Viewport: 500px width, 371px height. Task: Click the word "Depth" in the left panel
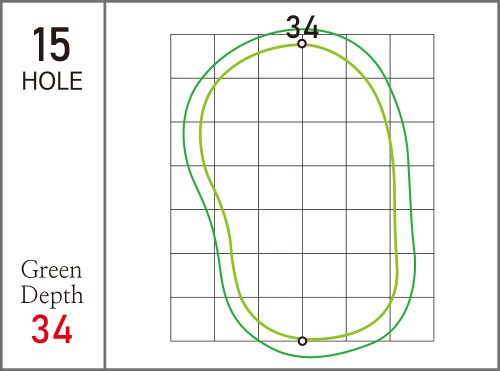click(x=52, y=295)
